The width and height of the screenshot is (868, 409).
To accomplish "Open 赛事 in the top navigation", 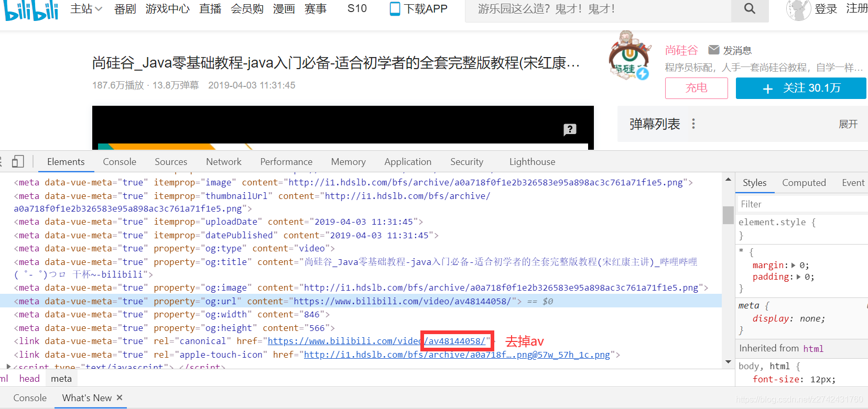I will tap(316, 9).
